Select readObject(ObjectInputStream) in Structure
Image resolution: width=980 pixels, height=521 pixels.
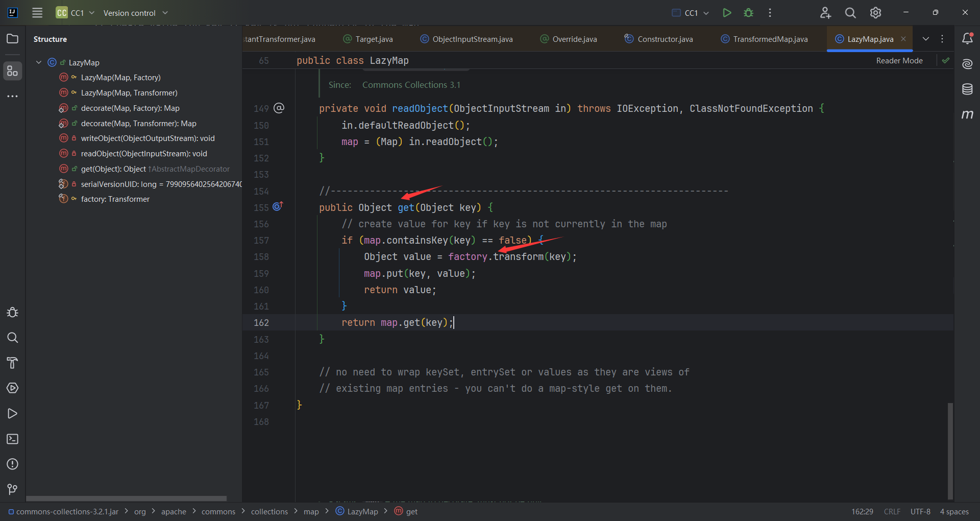coord(144,154)
